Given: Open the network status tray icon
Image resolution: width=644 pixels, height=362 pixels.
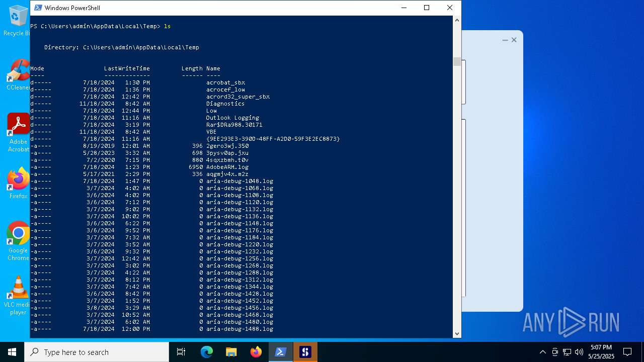Looking at the screenshot, I should (567, 352).
